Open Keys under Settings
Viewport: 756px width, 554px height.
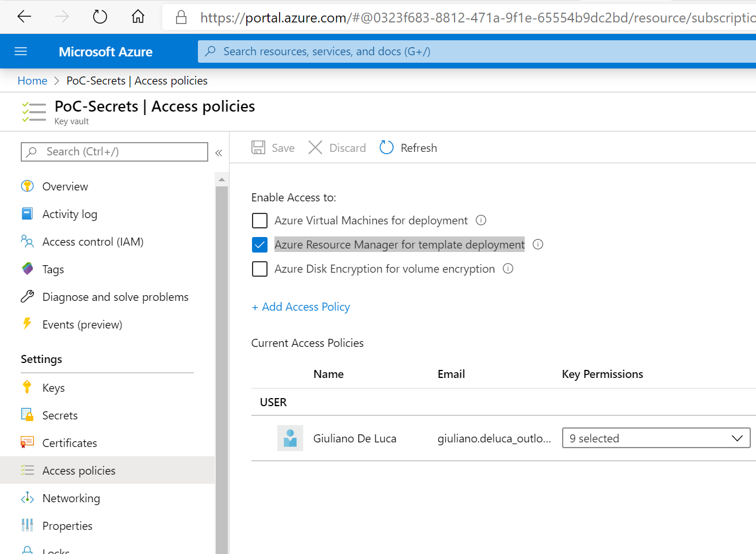pos(54,388)
